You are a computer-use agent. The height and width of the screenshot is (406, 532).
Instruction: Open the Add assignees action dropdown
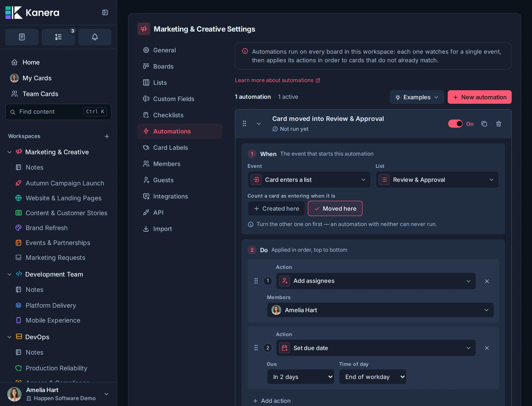[376, 281]
